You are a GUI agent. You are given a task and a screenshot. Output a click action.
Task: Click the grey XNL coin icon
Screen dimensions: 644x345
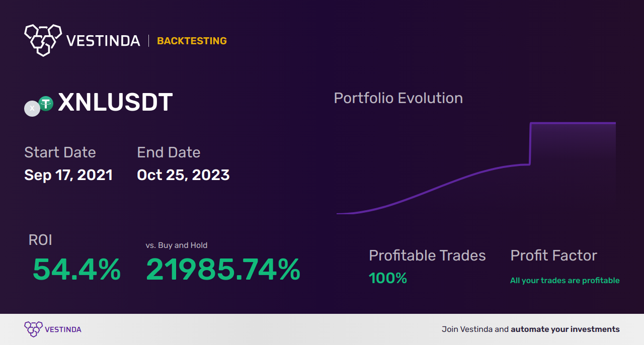(32, 108)
